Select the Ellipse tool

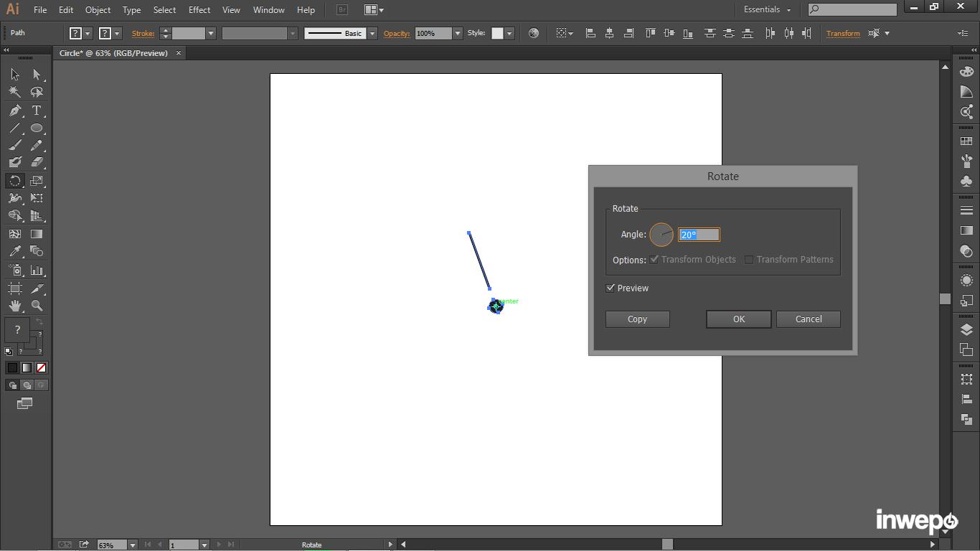37,128
